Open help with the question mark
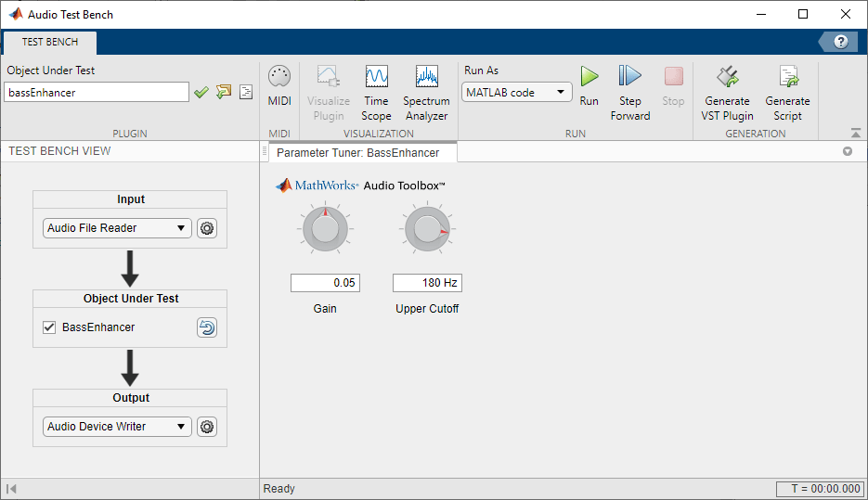This screenshot has width=868, height=500. coord(840,42)
